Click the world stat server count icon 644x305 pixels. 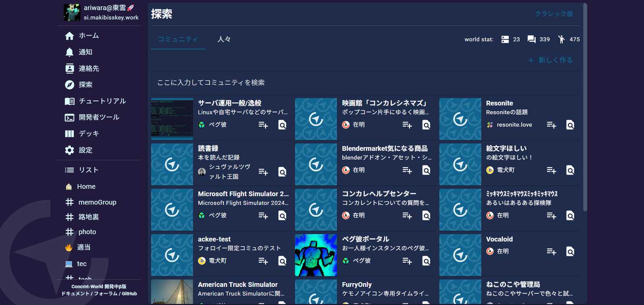pos(505,39)
